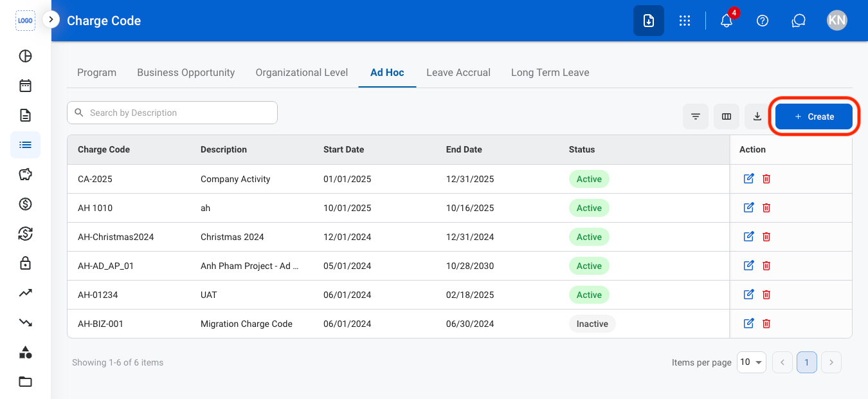Click the Inactive status badge for AH-BIZ-001

tap(592, 324)
